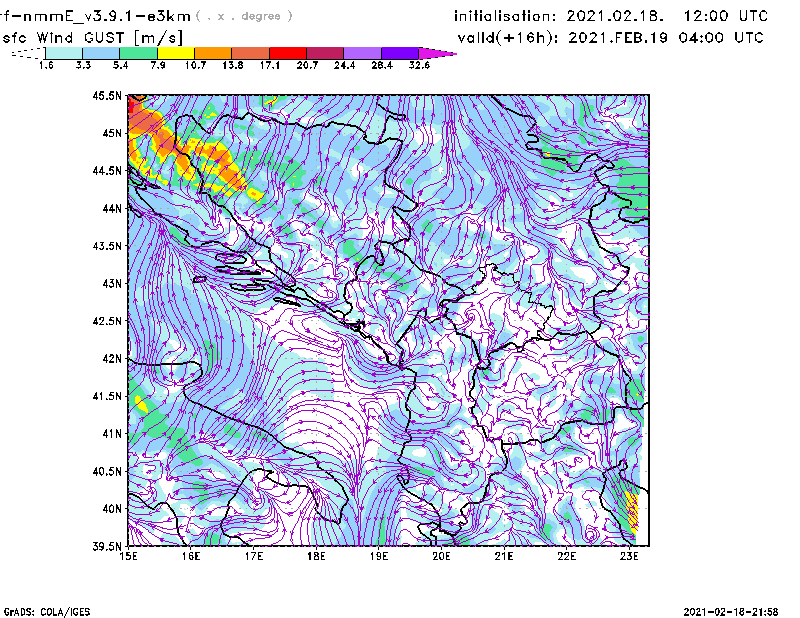Click the 'initialisation: 2021.02.18. 12:00 UTC' line

(611, 16)
